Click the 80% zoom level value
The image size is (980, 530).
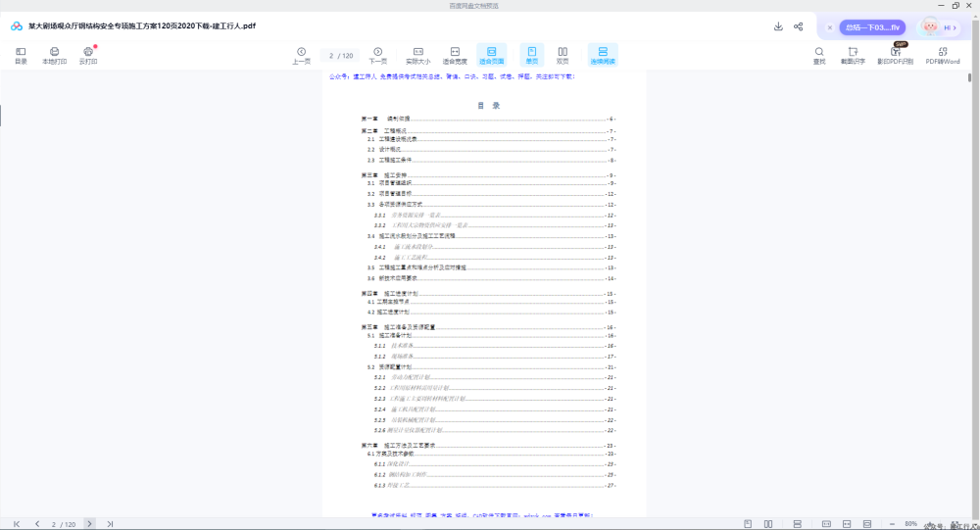click(910, 524)
